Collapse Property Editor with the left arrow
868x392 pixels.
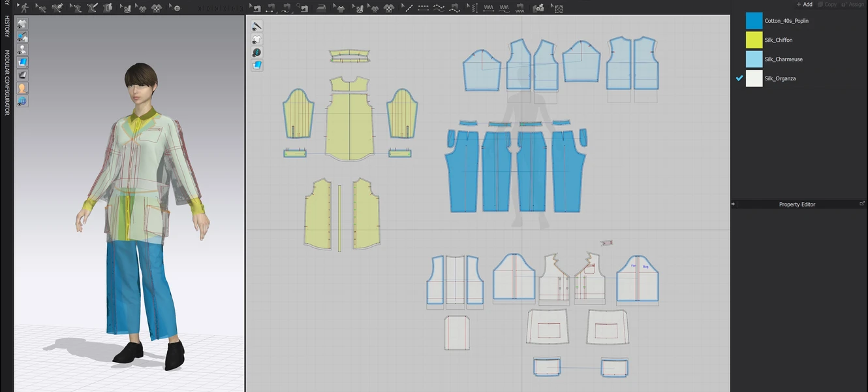pyautogui.click(x=733, y=204)
